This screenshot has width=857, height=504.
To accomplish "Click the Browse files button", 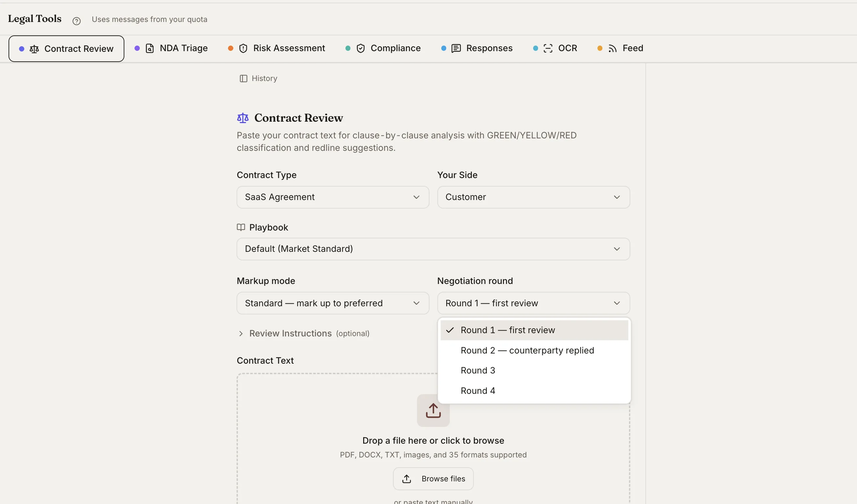I will 433,478.
